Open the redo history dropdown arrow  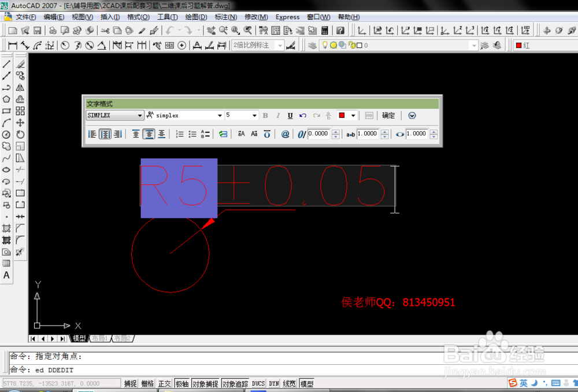(198, 31)
